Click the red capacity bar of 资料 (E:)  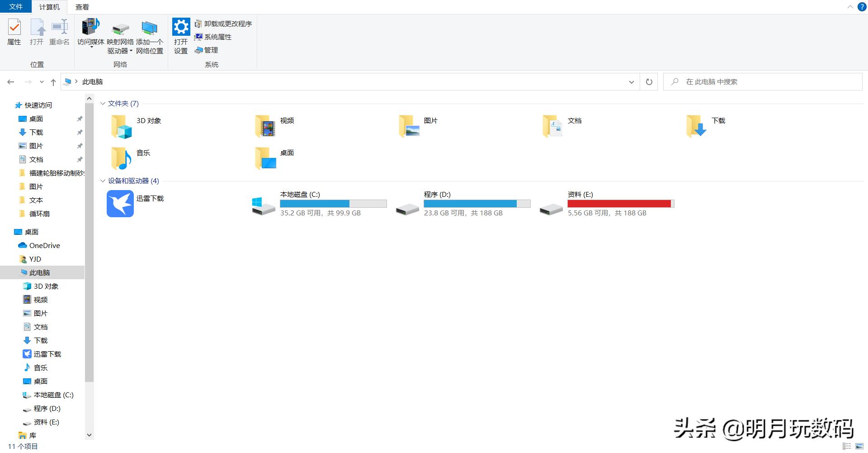pos(620,204)
